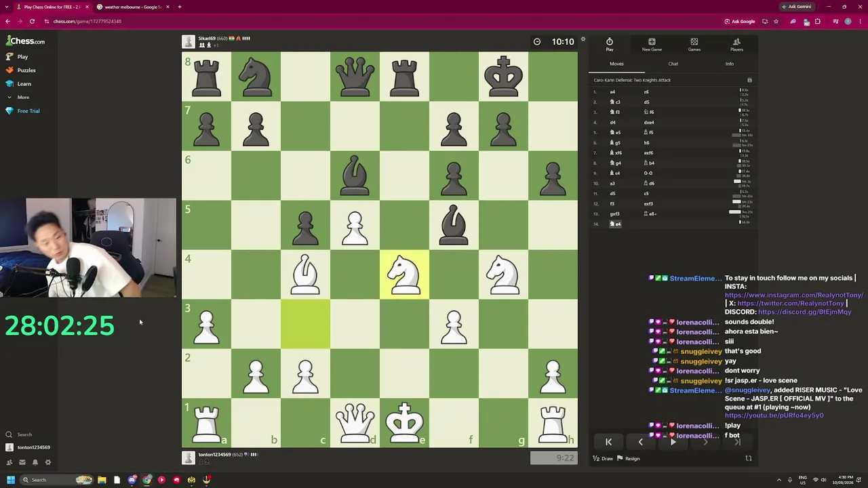Open the Players tab
The height and width of the screenshot is (488, 868).
[x=736, y=45]
